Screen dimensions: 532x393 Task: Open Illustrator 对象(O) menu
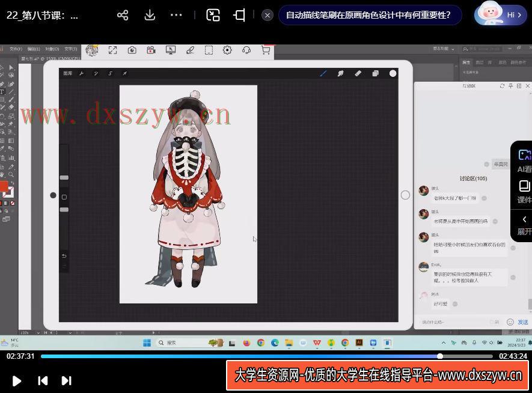52,49
